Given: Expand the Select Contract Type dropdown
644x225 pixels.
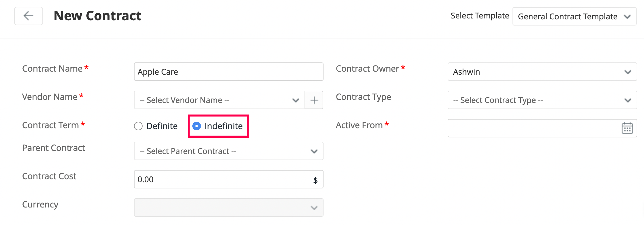Looking at the screenshot, I should click(x=542, y=100).
